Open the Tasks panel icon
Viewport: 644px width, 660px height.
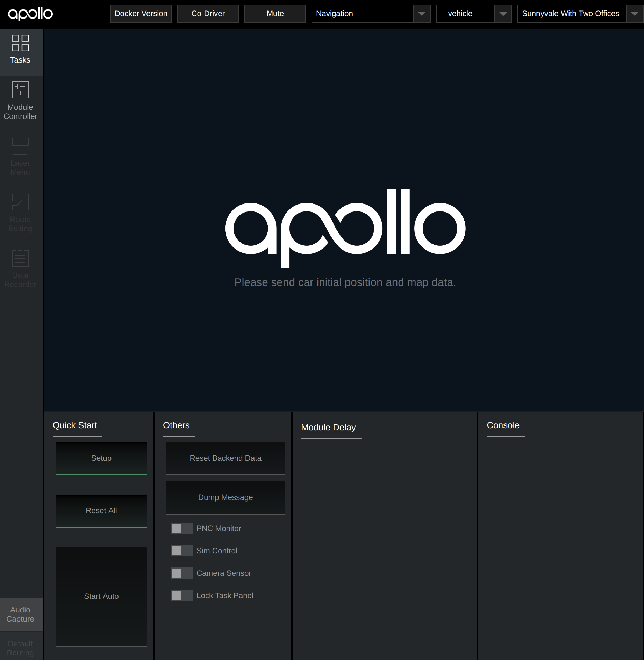click(x=20, y=43)
